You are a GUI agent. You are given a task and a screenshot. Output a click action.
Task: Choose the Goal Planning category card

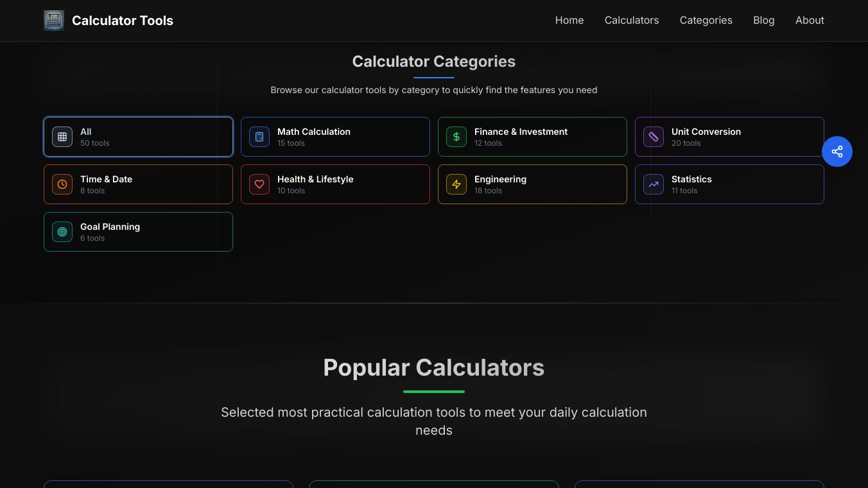[x=138, y=232]
